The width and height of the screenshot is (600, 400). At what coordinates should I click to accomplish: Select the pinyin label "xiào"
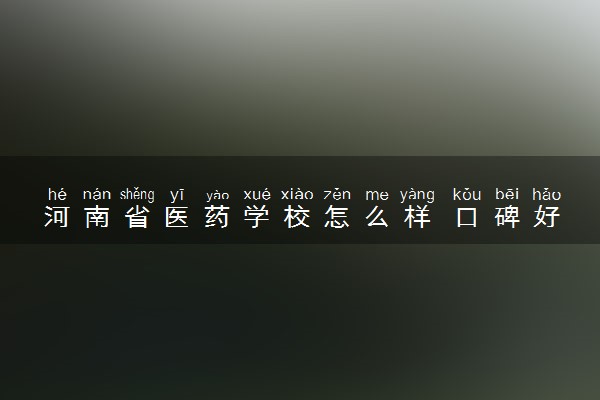pos(297,194)
